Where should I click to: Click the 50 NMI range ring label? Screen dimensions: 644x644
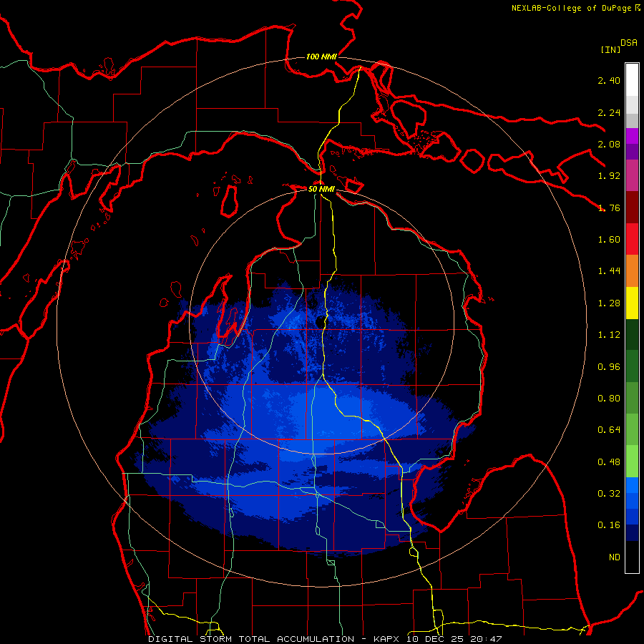click(321, 189)
